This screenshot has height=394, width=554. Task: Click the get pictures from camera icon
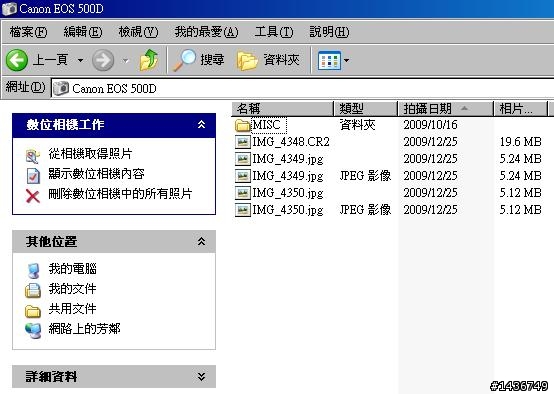pyautogui.click(x=33, y=156)
